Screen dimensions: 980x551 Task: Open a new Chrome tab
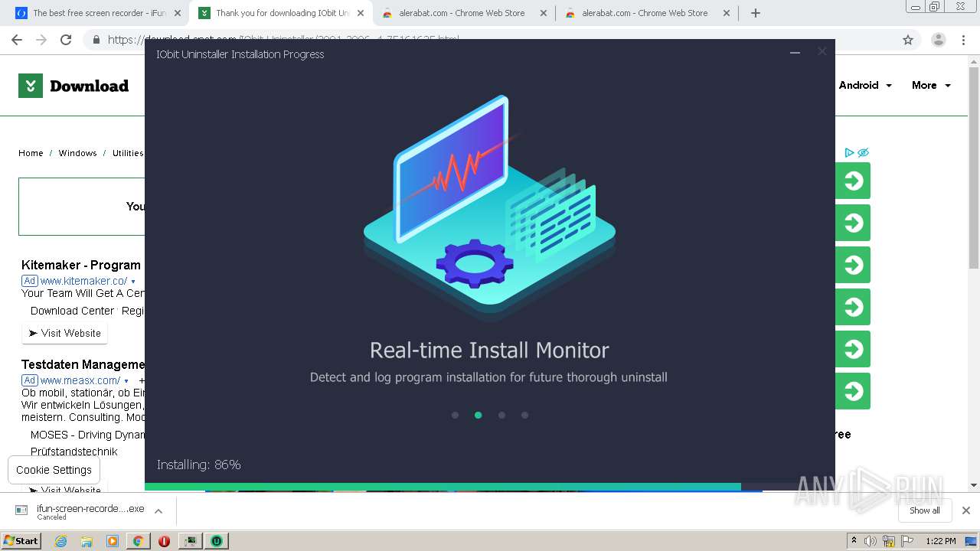[756, 13]
